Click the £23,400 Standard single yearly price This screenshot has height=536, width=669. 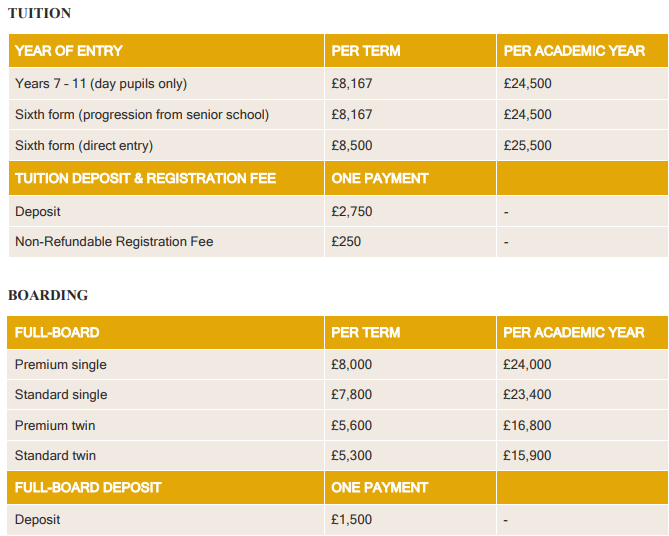tap(527, 395)
